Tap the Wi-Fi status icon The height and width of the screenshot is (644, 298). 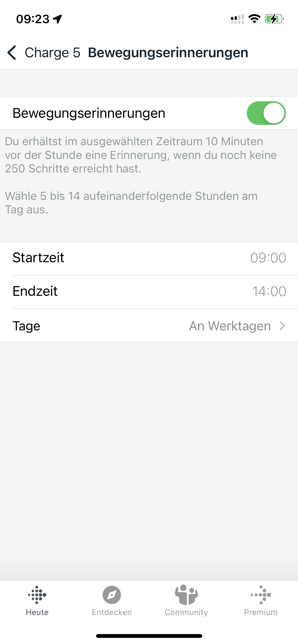(x=254, y=19)
